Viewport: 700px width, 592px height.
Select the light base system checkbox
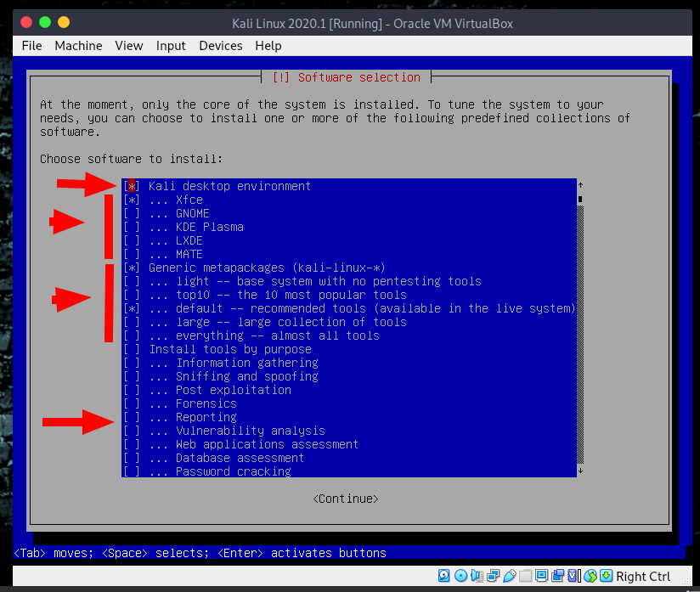[x=131, y=281]
